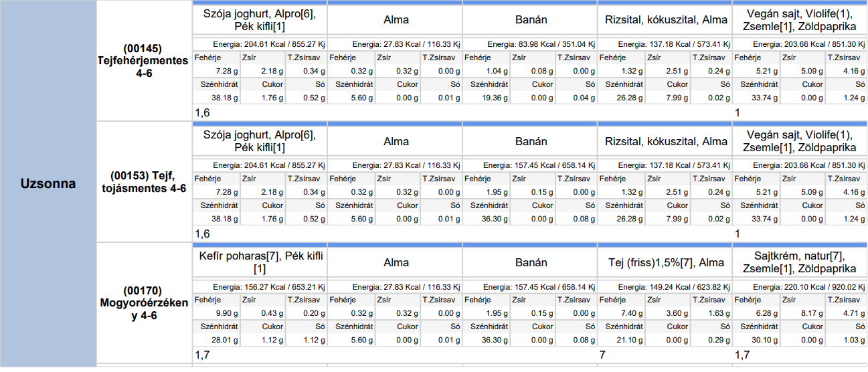This screenshot has height=372, width=868.
Task: Select the "(00153) Tejf, tojásmentes 4-6" row header
Action: click(143, 182)
